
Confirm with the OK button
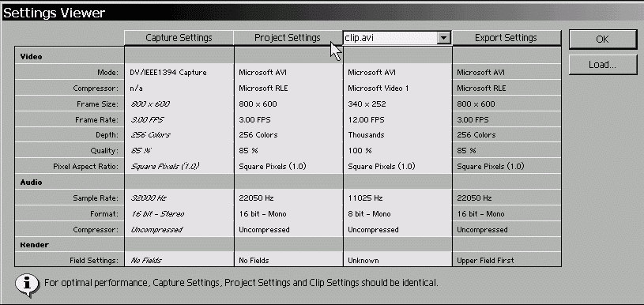603,40
